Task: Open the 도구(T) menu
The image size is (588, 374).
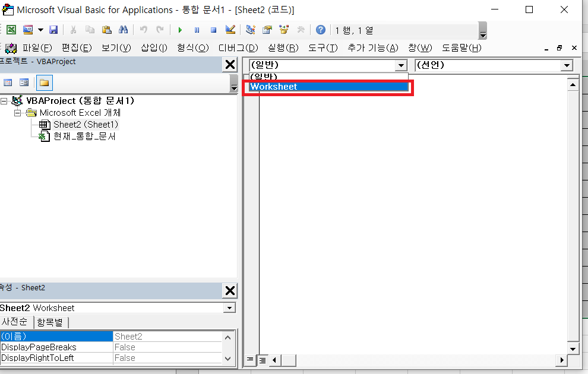Action: click(323, 48)
